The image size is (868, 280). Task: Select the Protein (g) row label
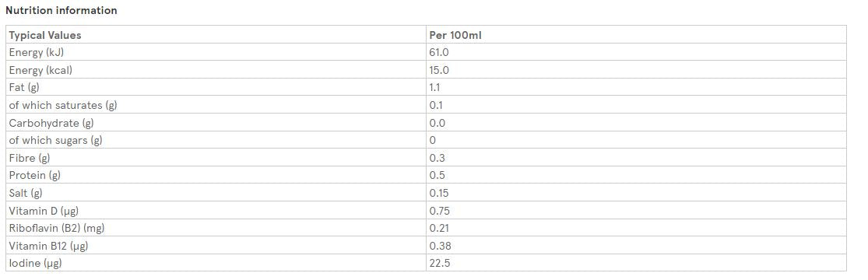point(34,176)
